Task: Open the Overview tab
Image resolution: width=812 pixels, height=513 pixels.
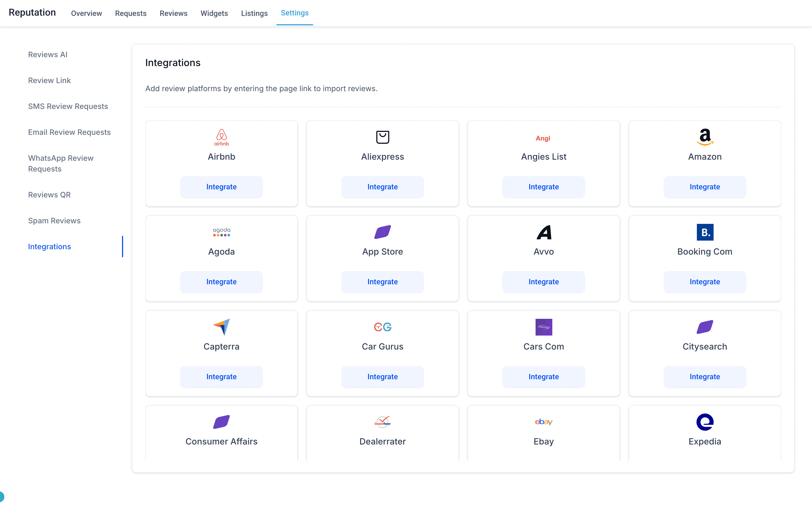Action: (86, 13)
